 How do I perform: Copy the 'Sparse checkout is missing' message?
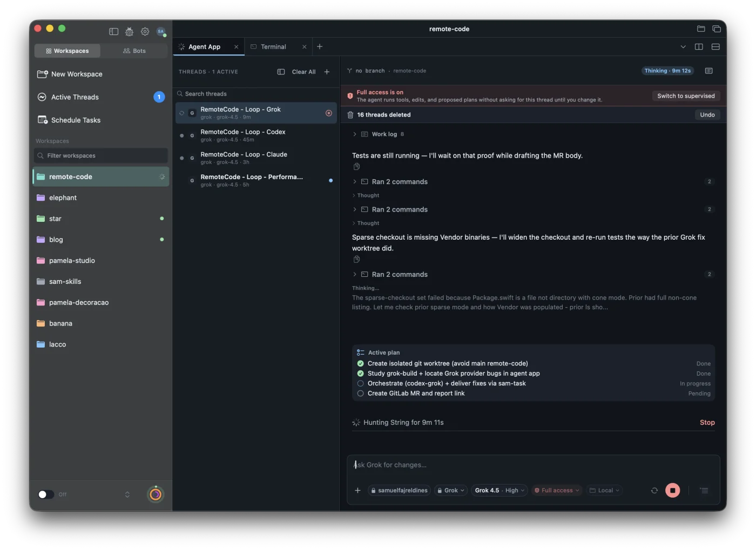click(356, 260)
